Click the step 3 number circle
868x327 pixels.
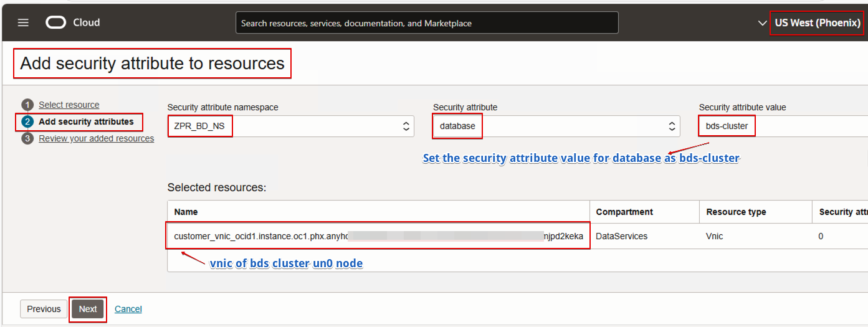(27, 138)
